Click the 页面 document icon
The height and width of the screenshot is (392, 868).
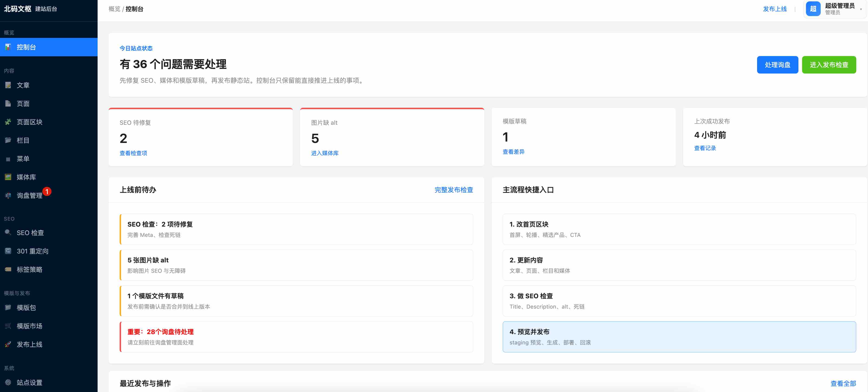(x=8, y=103)
